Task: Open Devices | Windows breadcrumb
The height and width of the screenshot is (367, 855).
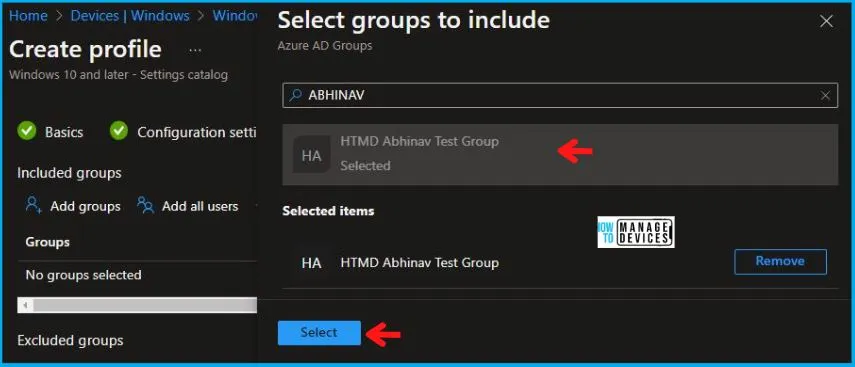Action: pos(130,16)
